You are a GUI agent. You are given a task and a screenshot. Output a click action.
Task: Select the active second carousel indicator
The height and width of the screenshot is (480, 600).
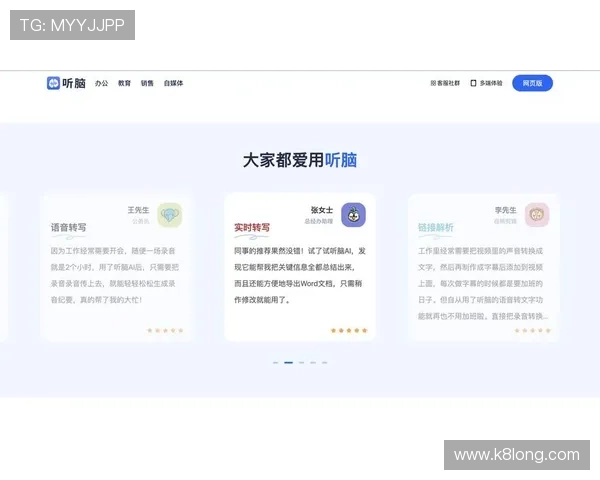[x=289, y=362]
